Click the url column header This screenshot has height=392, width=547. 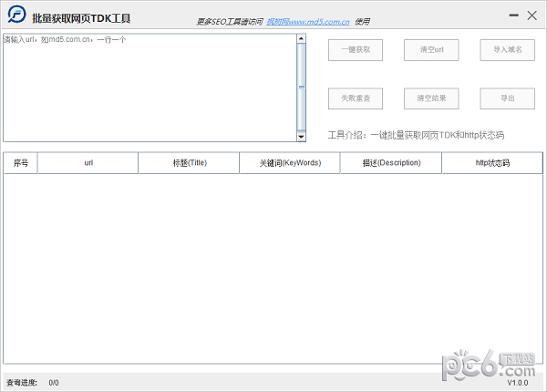tap(88, 163)
